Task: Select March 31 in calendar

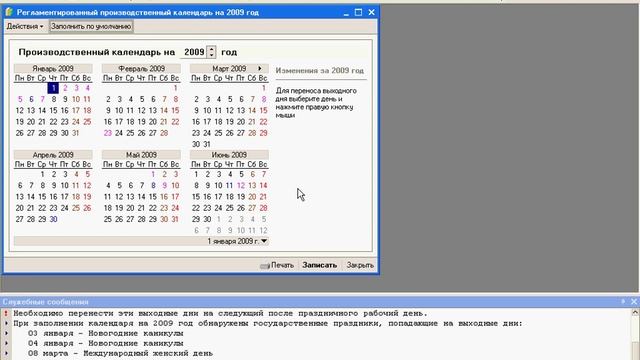Action: [207, 144]
